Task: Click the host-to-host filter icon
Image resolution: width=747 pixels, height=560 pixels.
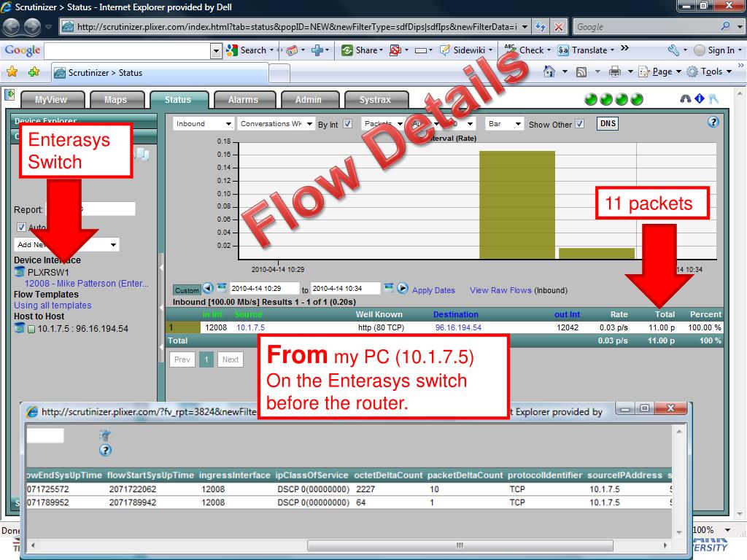Action: (x=20, y=327)
